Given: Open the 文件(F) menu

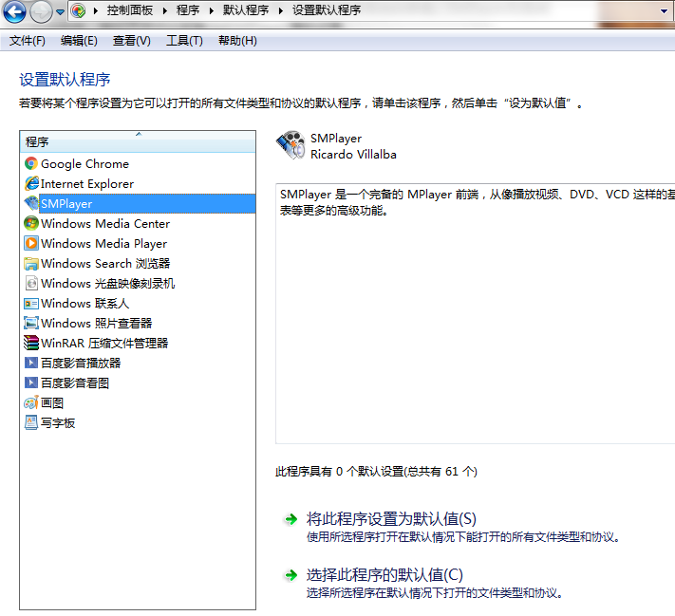Looking at the screenshot, I should pos(28,41).
